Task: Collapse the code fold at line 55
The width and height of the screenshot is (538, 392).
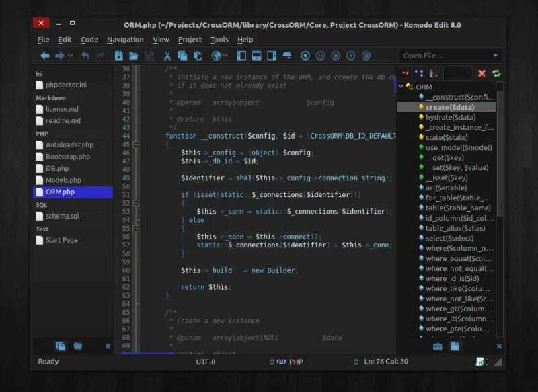Action: click(136, 229)
